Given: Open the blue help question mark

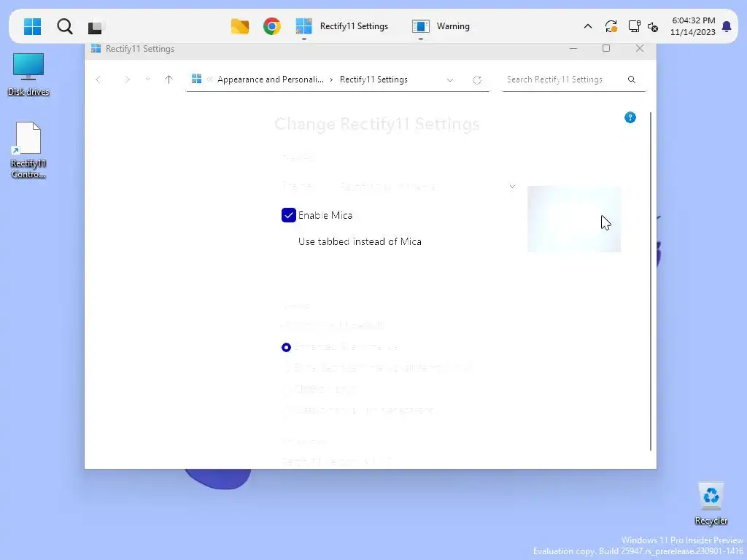Looking at the screenshot, I should 630,117.
